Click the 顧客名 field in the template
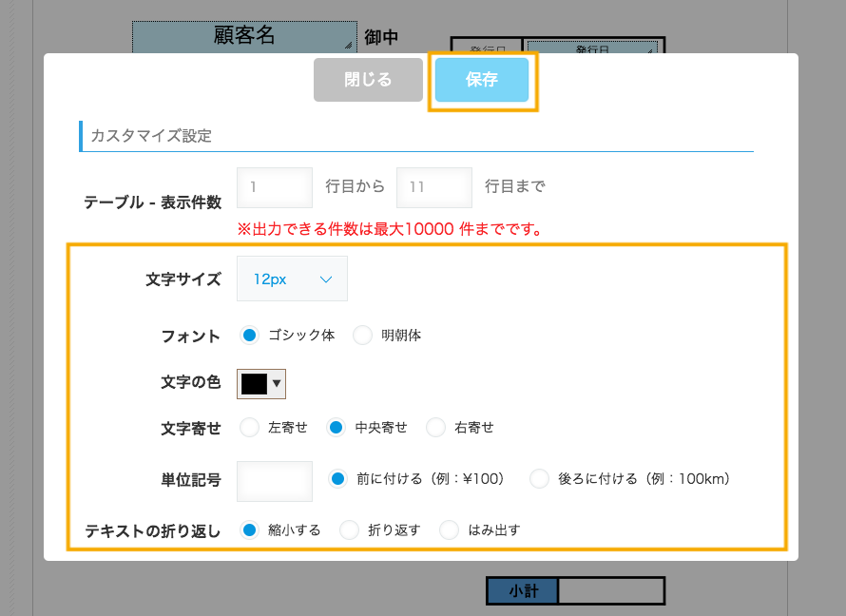Image resolution: width=846 pixels, height=616 pixels. (243, 36)
